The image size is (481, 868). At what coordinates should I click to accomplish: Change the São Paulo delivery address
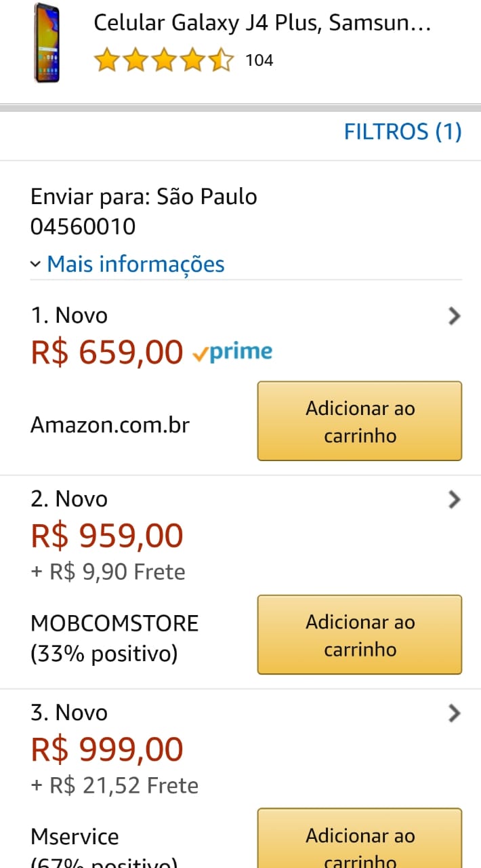pyautogui.click(x=144, y=211)
